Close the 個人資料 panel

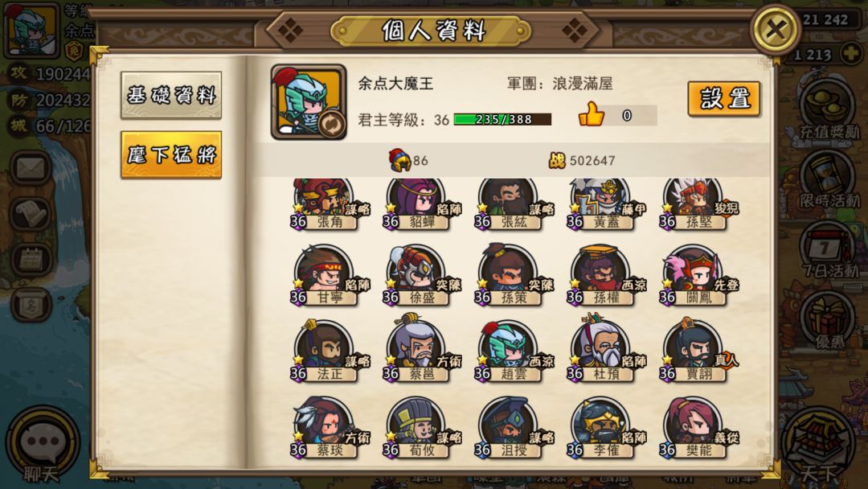775,29
